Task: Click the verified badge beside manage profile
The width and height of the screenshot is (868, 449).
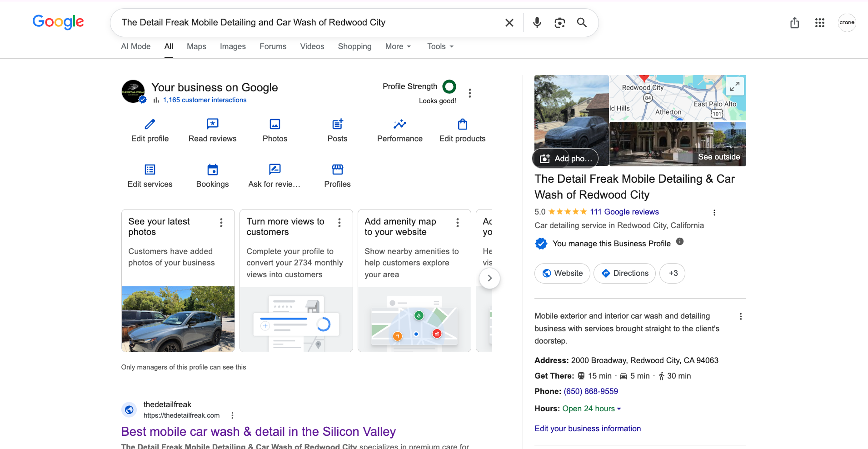Action: click(541, 244)
